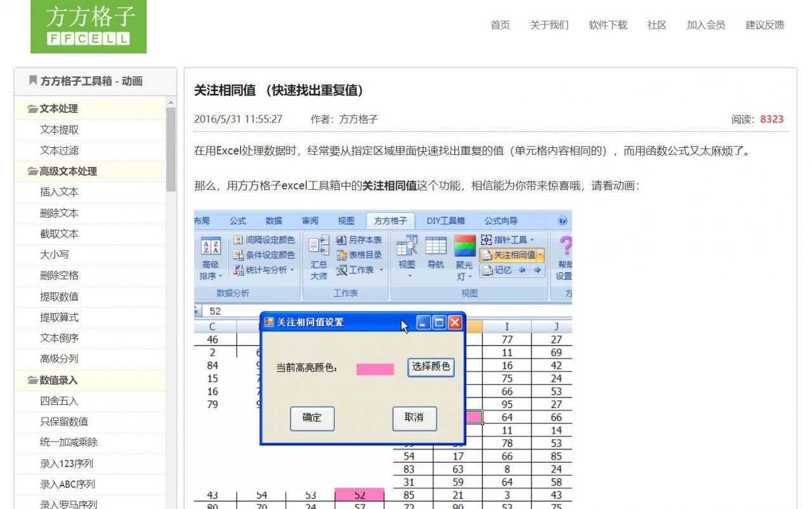
Task: Click the dialog title icon beside 关注相同值设置
Action: pos(269,322)
